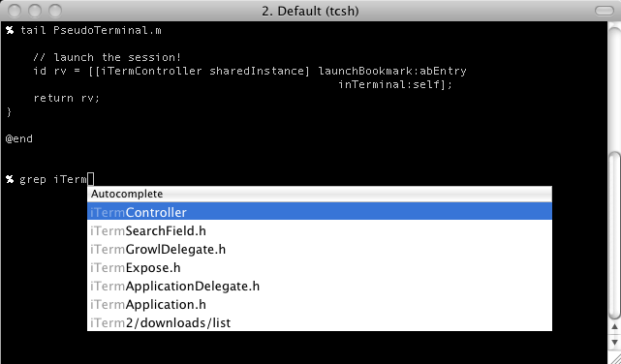Toggle the toolbar with the pill button
This screenshot has height=364, width=621.
tap(604, 11)
